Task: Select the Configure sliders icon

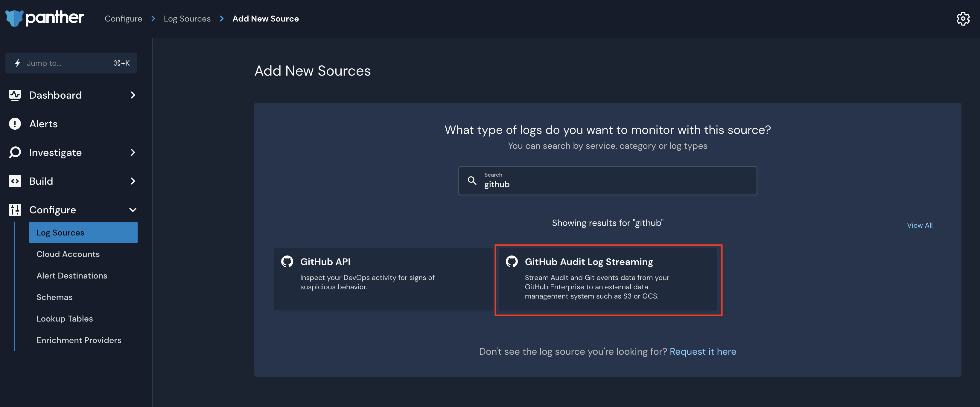Action: point(14,210)
